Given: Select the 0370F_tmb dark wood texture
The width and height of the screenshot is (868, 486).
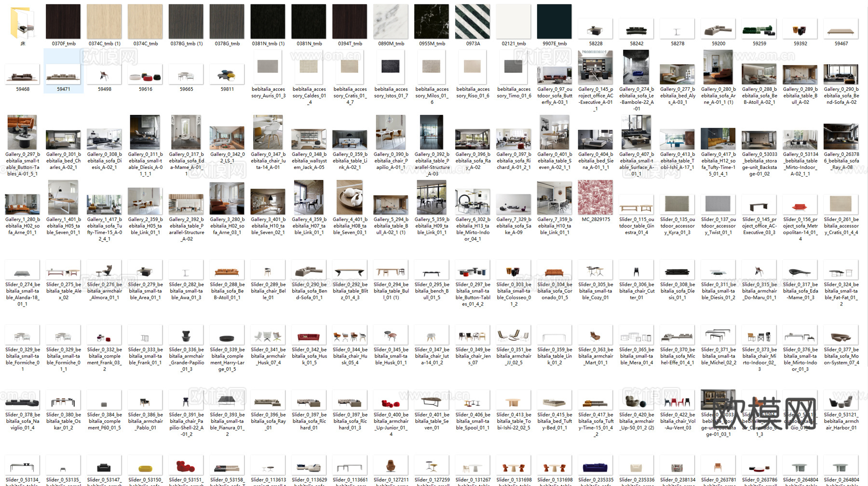Looking at the screenshot, I should 64,22.
